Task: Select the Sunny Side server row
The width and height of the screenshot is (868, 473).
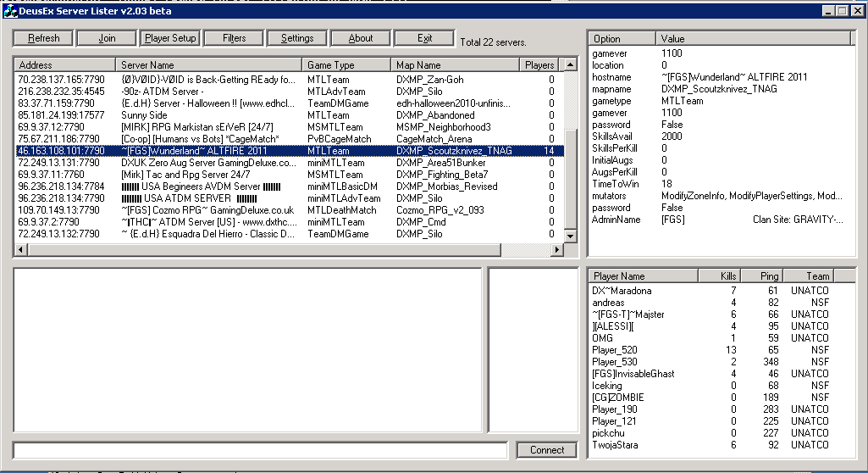Action: pos(144,115)
